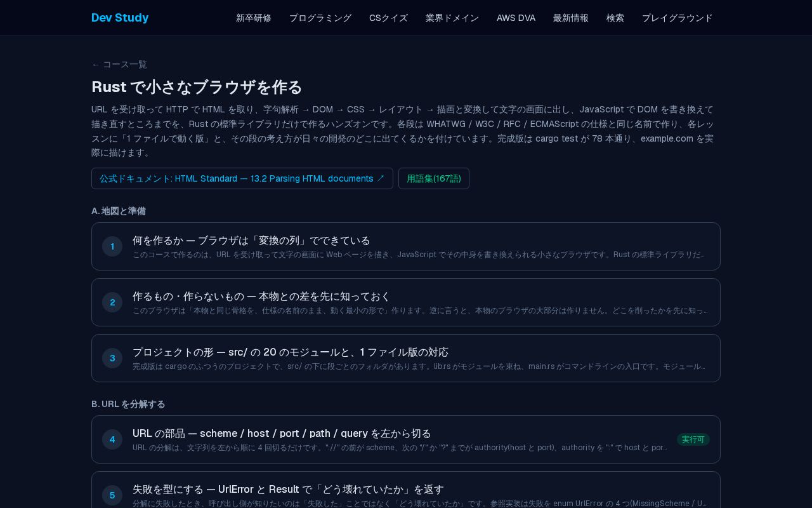
Task: Click the lesson 2 description starting このブラウザは
Action: point(420,311)
